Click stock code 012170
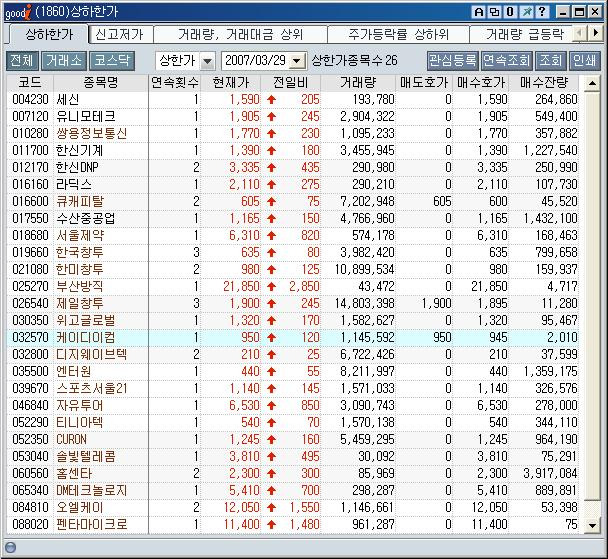Image resolution: width=608 pixels, height=559 pixels. coord(30,167)
